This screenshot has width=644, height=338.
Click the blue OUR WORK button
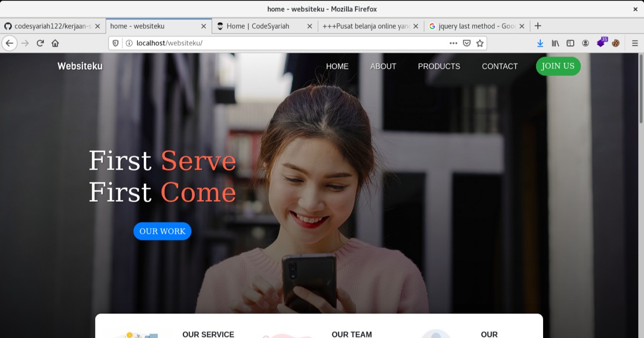pyautogui.click(x=163, y=231)
